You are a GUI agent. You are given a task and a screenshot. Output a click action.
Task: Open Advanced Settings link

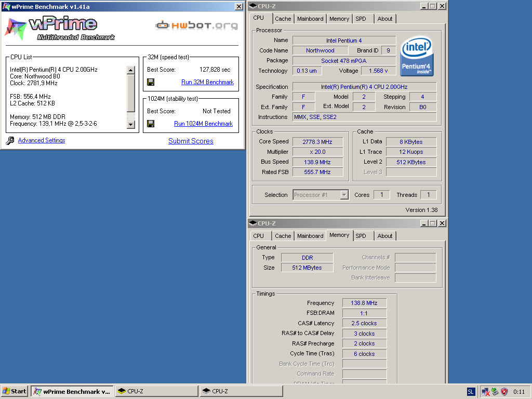(42, 140)
